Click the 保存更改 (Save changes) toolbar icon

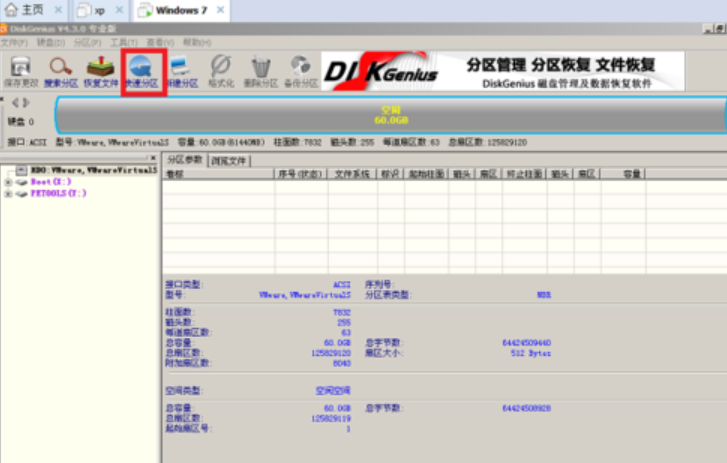point(21,67)
